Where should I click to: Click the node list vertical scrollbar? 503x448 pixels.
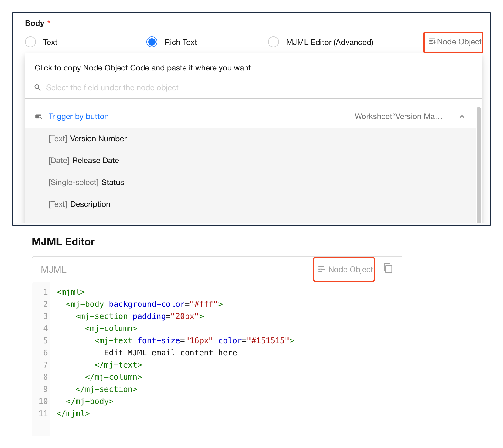click(479, 165)
